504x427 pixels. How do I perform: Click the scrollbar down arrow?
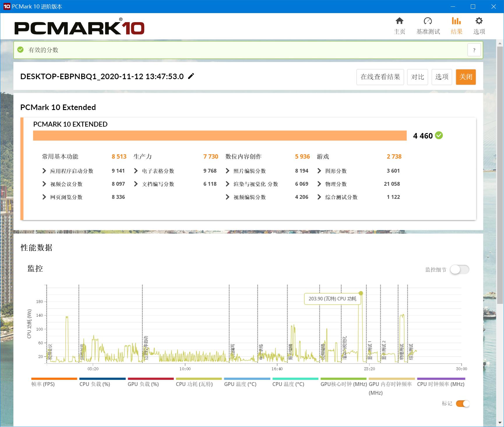(x=500, y=422)
